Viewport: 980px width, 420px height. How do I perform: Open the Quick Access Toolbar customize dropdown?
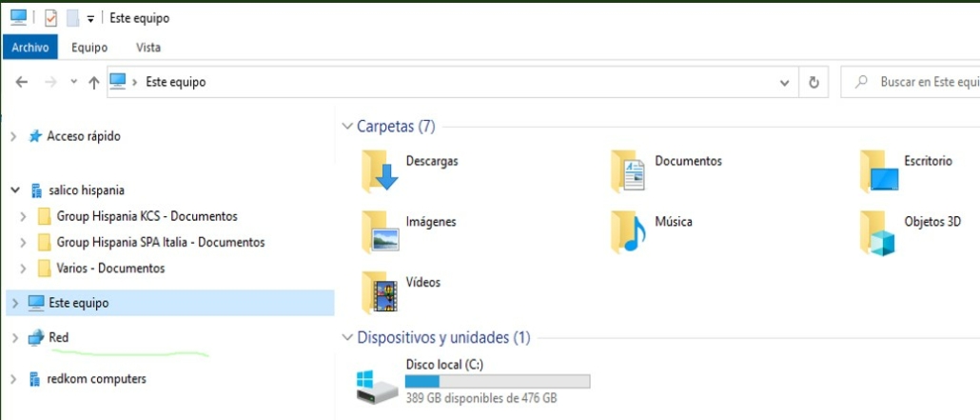click(90, 19)
